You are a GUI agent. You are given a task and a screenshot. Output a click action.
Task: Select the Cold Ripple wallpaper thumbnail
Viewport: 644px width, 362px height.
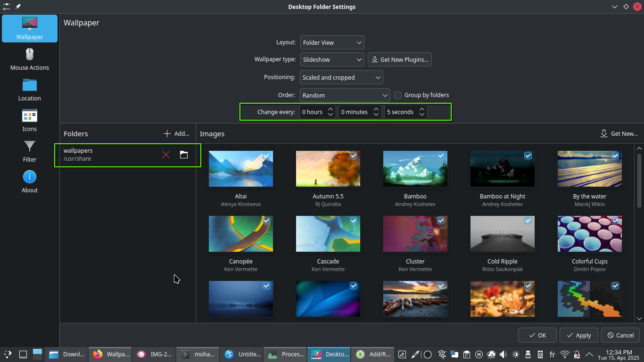[502, 234]
